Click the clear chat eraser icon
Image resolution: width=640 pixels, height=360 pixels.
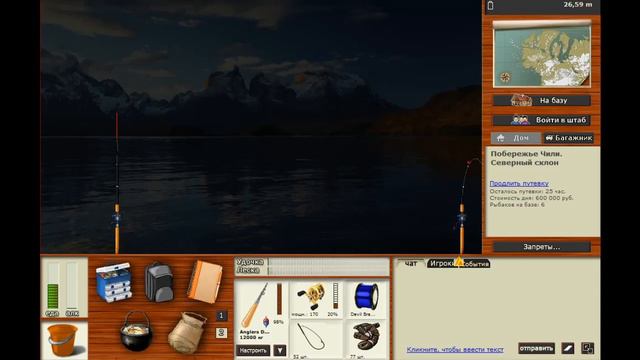tap(568, 348)
